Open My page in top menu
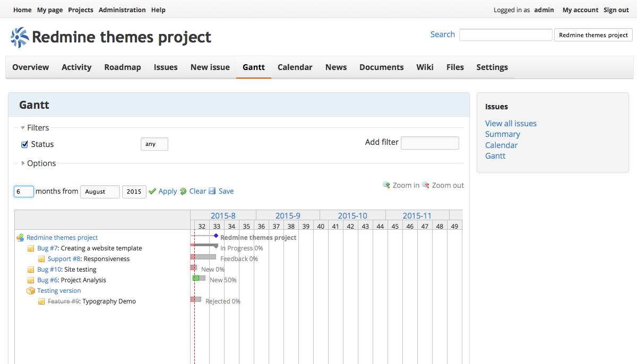Image resolution: width=637 pixels, height=364 pixels. 50,10
